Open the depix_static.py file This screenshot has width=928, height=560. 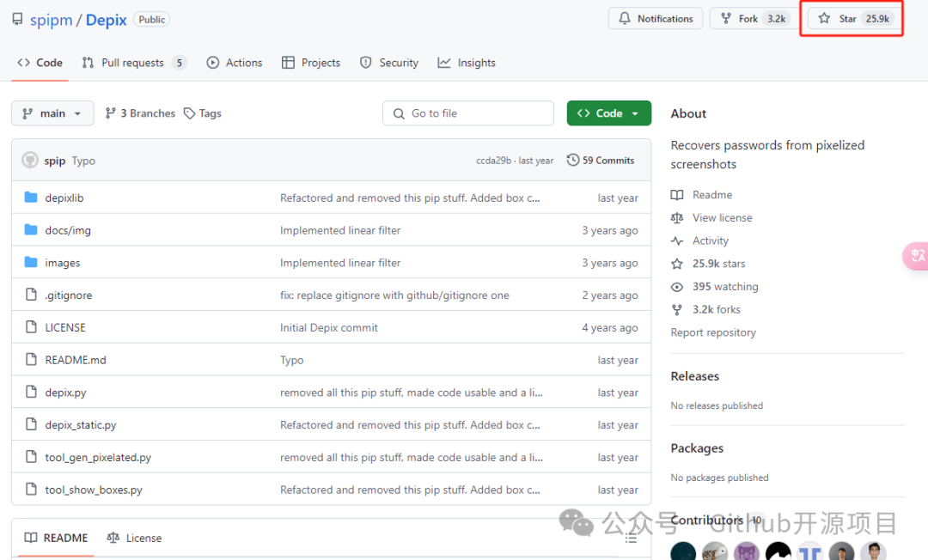tap(81, 425)
